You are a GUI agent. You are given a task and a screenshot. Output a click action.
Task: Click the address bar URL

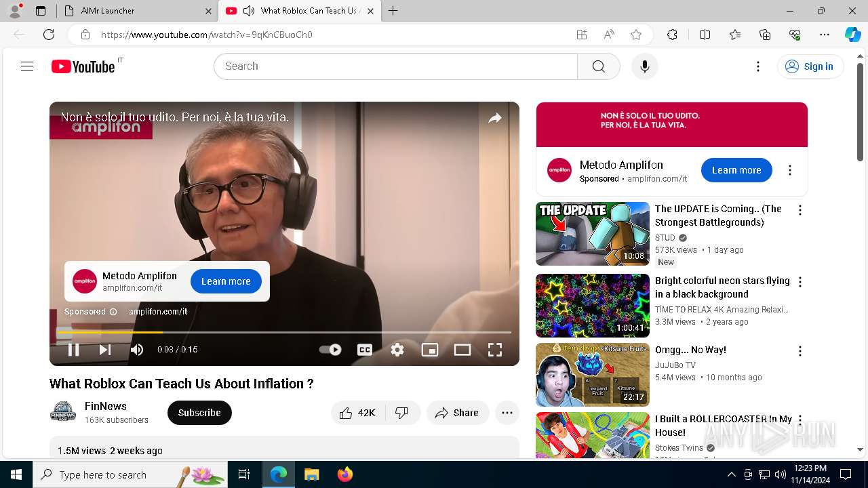click(x=207, y=35)
